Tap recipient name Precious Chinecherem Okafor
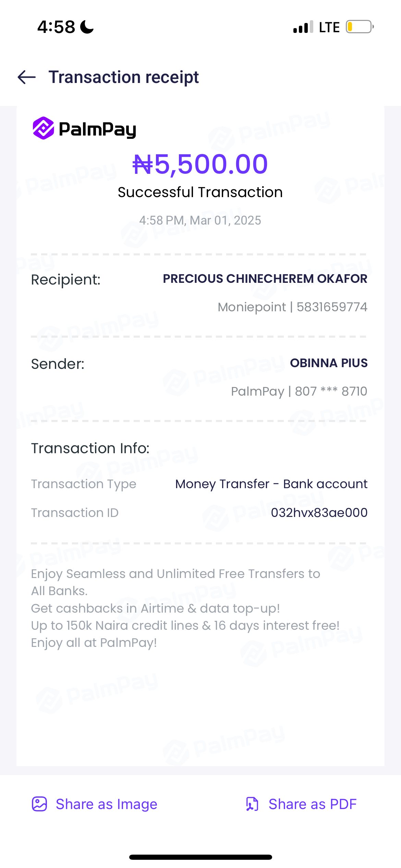The width and height of the screenshot is (401, 868). coord(265,279)
